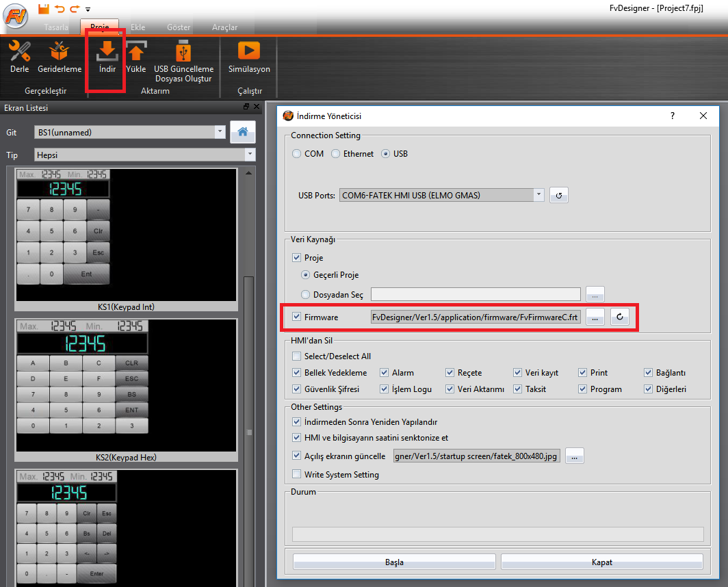Open the Araçlar ribbon tab

tap(225, 27)
